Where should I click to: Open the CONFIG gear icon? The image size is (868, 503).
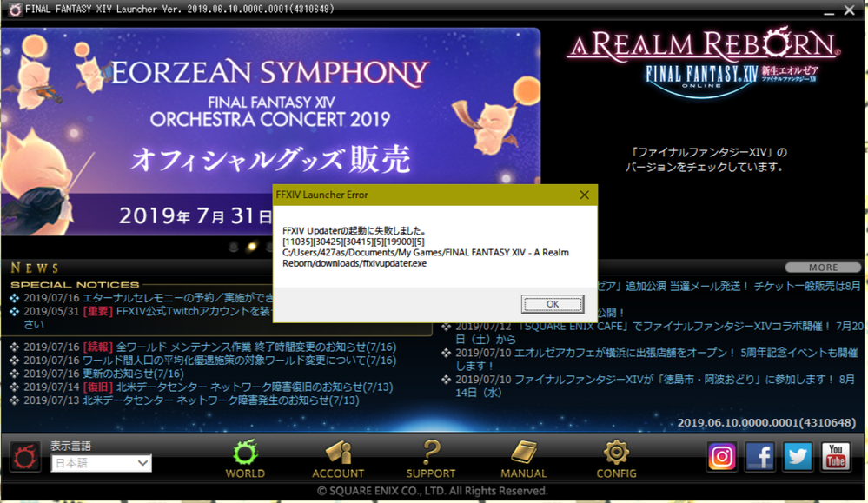[x=616, y=459]
